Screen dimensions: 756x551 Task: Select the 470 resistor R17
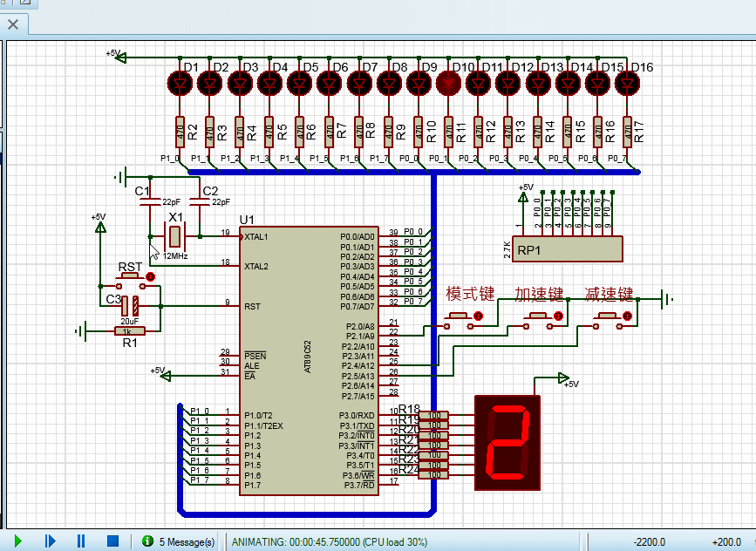627,131
